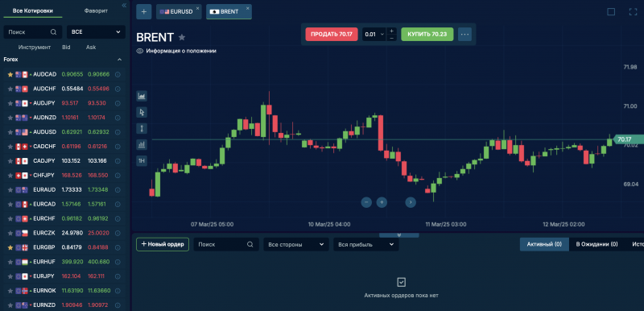Open the chart type icon in chart sidebar
This screenshot has height=311, width=644.
point(142,96)
